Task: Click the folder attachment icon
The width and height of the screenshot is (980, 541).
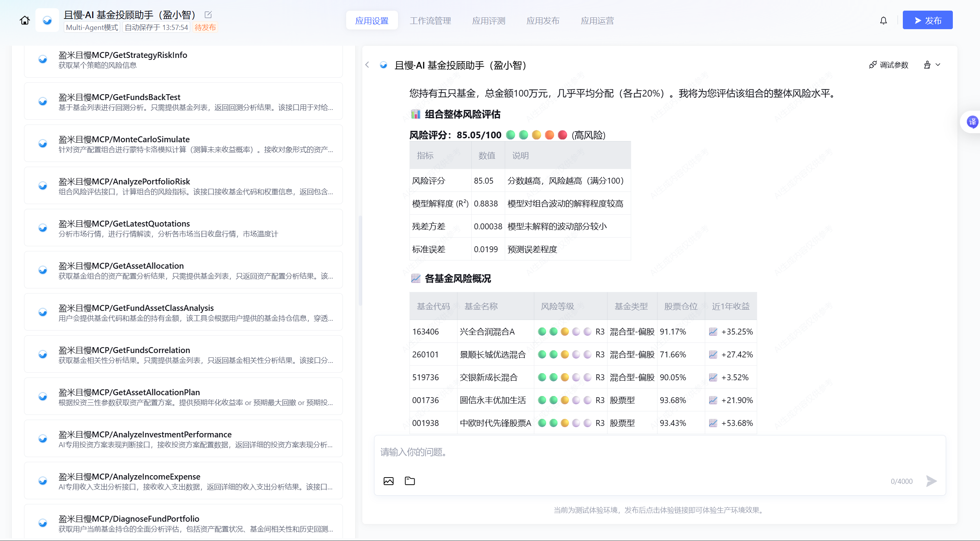Action: (409, 481)
